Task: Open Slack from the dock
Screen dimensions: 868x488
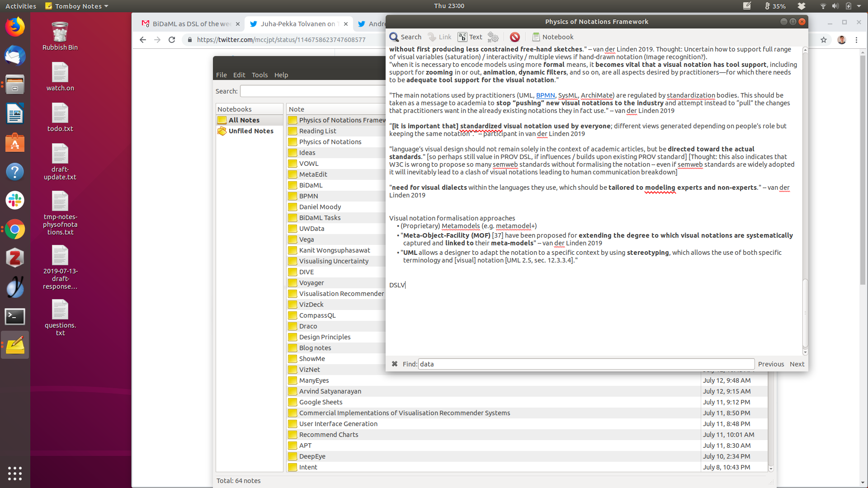Action: (x=15, y=200)
